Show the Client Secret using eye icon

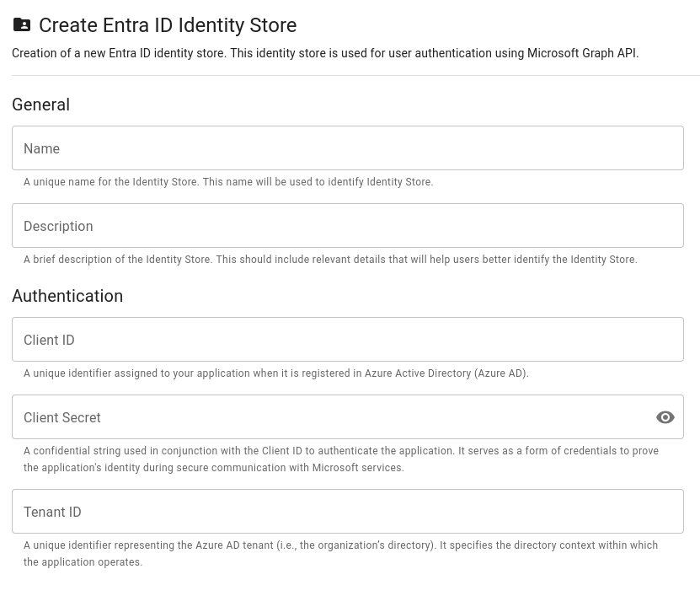point(665,417)
